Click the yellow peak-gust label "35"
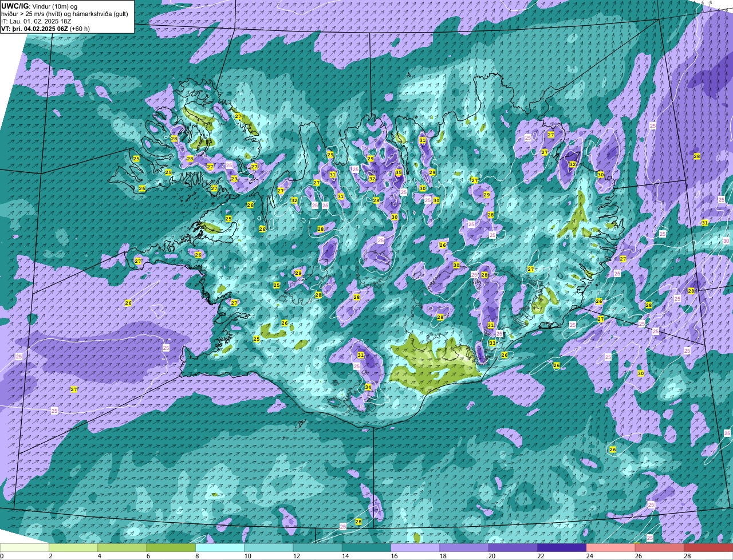 (399, 172)
